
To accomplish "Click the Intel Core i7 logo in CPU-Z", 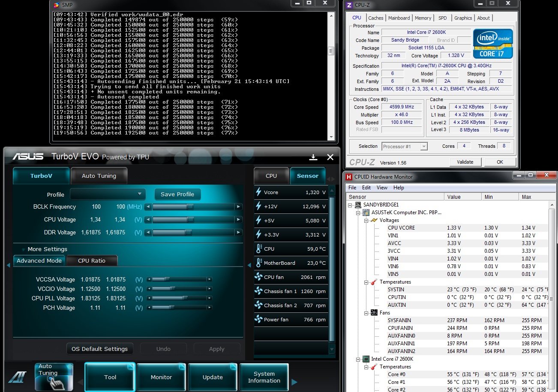I will (x=492, y=43).
